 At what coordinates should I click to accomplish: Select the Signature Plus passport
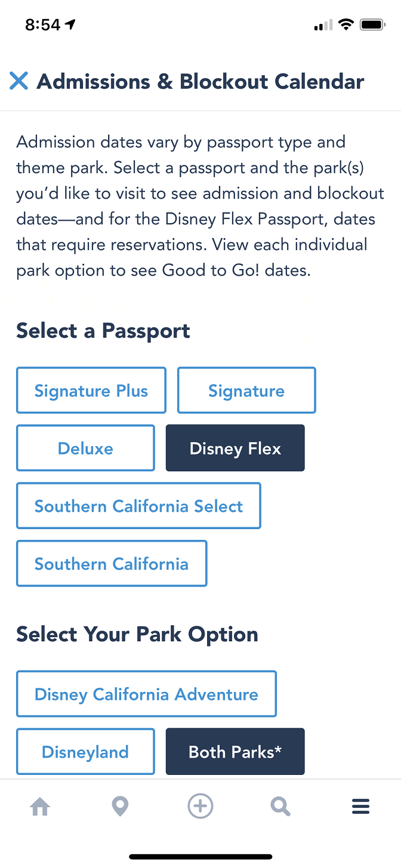click(x=91, y=391)
